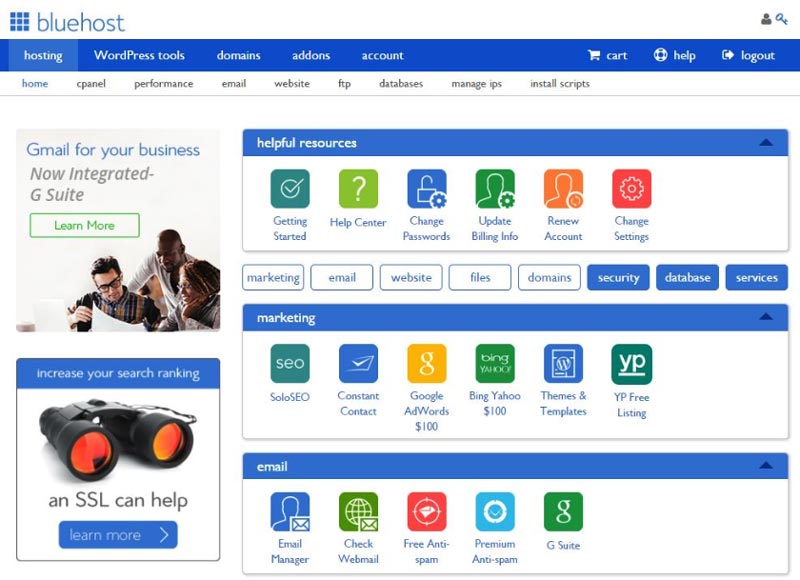Open the Constant Contact icon
Viewport: 800px width, 580px height.
point(358,363)
